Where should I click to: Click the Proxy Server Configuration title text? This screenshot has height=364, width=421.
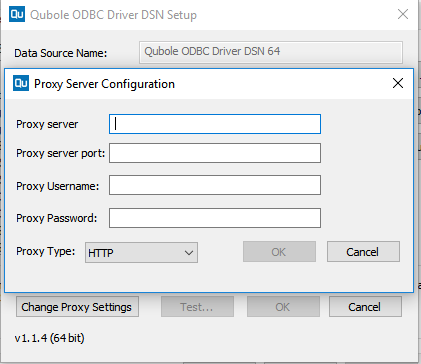pos(104,84)
